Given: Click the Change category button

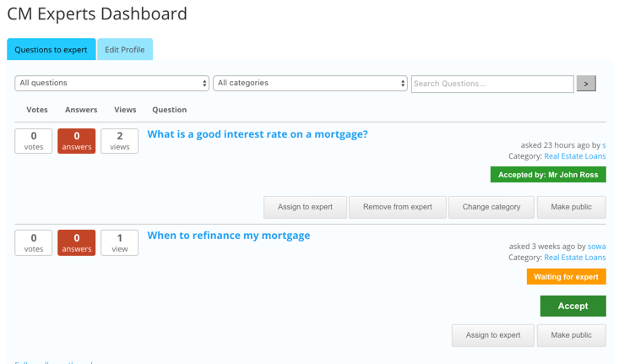Looking at the screenshot, I should [x=491, y=207].
